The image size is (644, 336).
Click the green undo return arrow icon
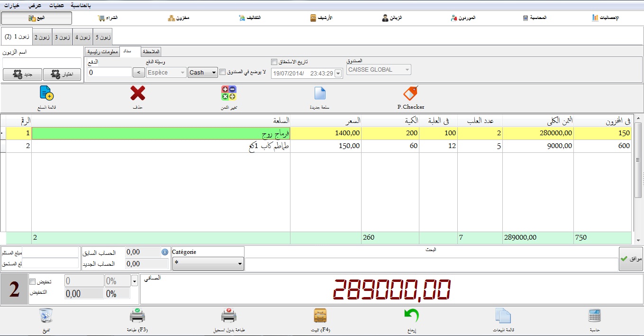pos(411,316)
